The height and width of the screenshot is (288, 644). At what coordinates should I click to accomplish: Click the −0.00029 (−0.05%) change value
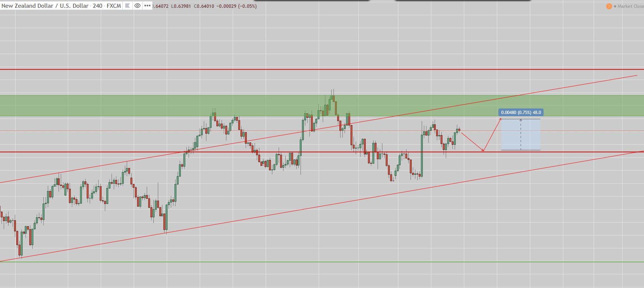236,6
